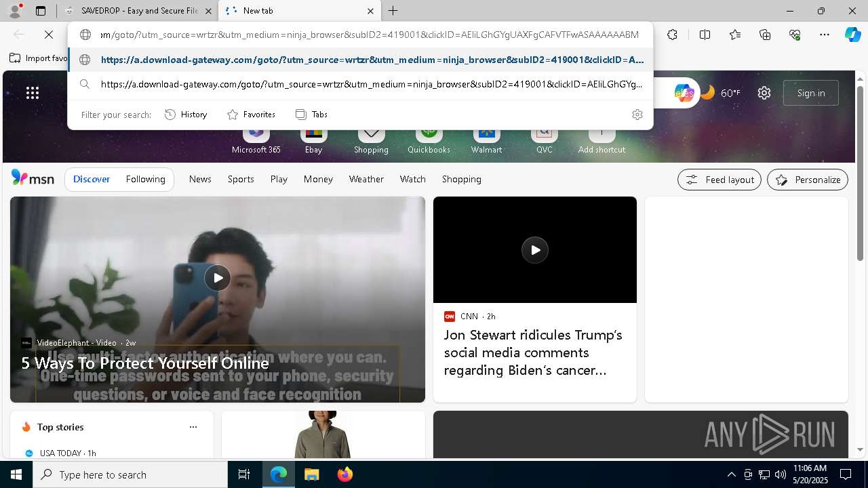Close the SAVEDROP tab

[209, 11]
